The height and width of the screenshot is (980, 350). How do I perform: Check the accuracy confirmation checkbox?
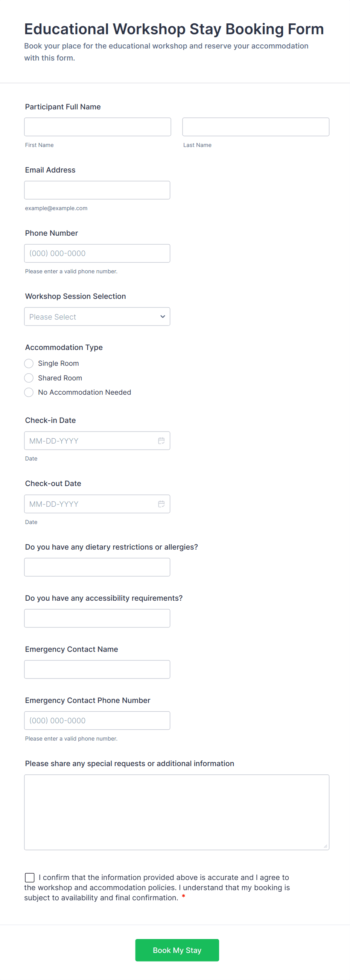(x=30, y=877)
